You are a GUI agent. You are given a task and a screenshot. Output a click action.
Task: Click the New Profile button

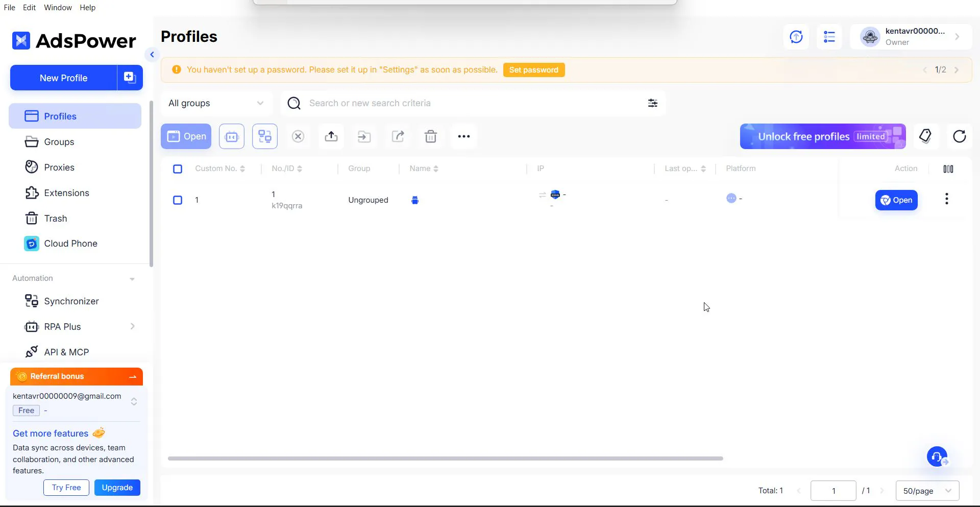point(63,78)
